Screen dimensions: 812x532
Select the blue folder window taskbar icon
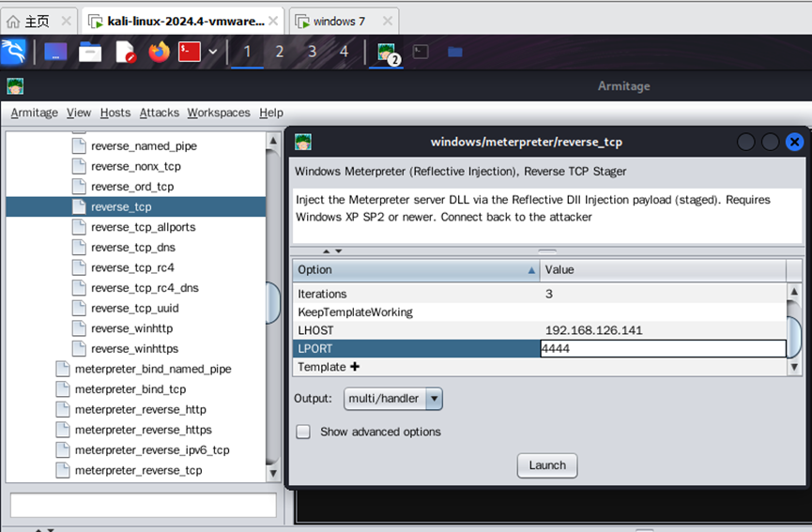point(454,52)
